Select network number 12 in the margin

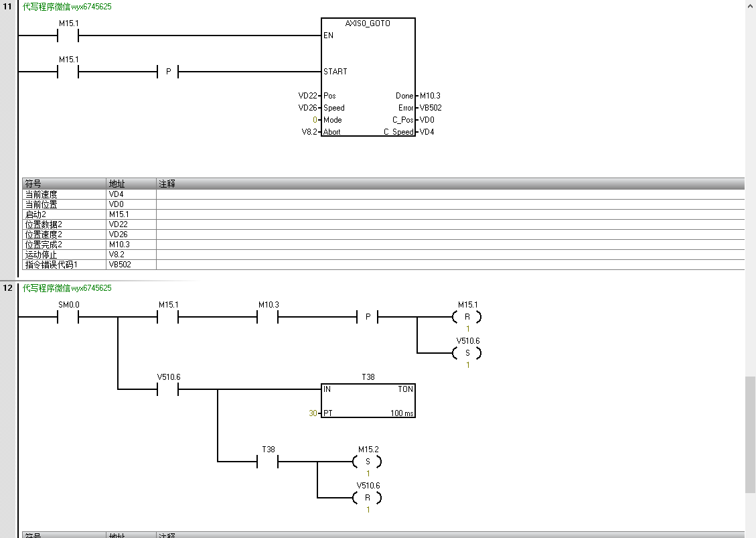[8, 288]
